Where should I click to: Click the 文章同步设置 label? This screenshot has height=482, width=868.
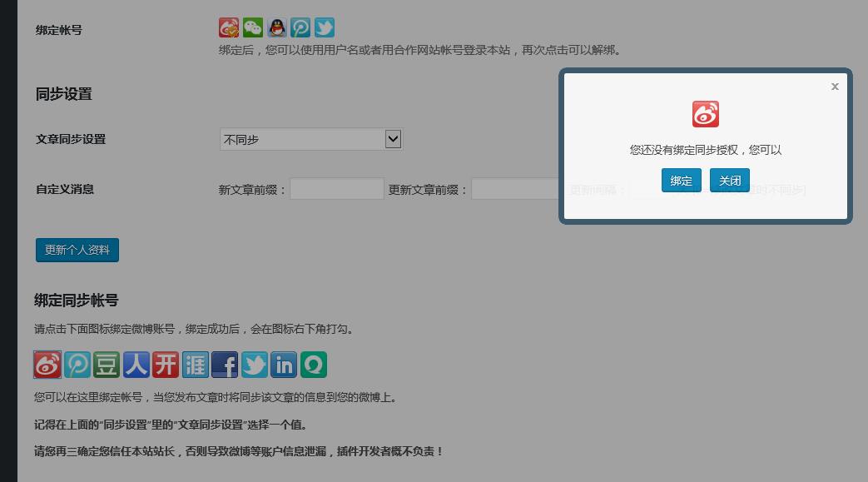pos(71,139)
